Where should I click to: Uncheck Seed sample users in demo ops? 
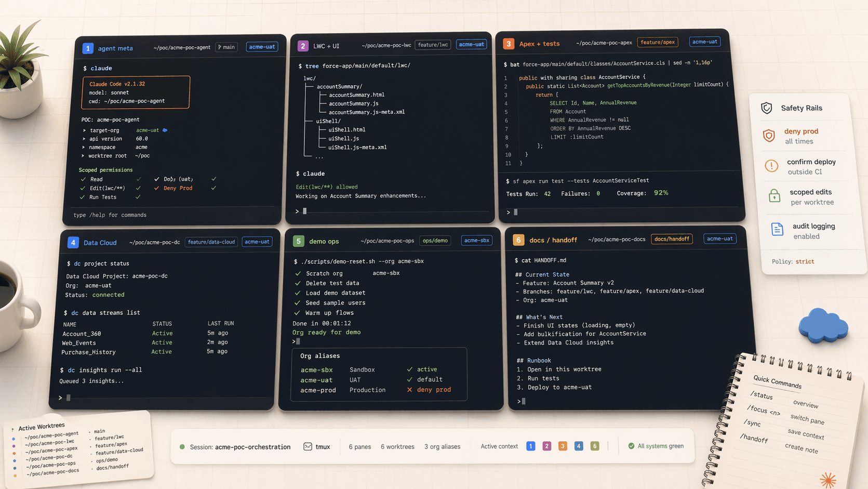pyautogui.click(x=298, y=302)
